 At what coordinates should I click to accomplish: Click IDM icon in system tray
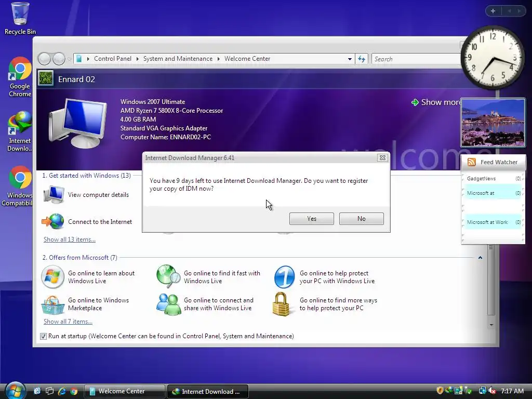tap(449, 391)
